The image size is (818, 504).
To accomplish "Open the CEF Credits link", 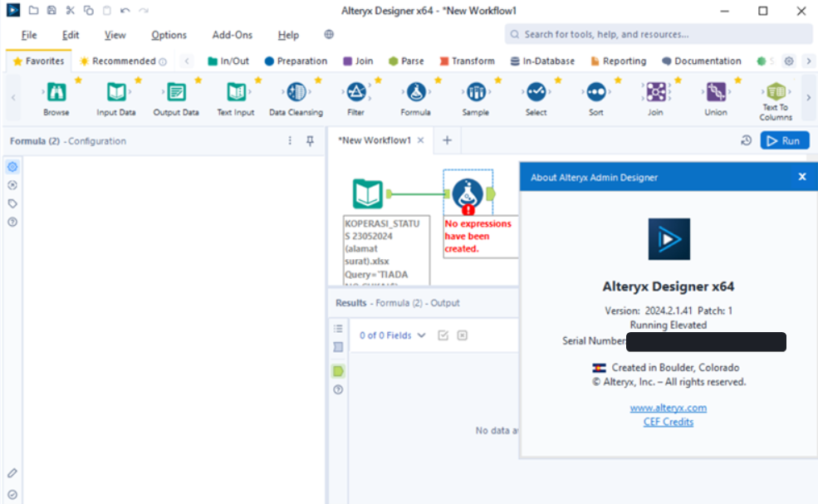I will point(668,421).
